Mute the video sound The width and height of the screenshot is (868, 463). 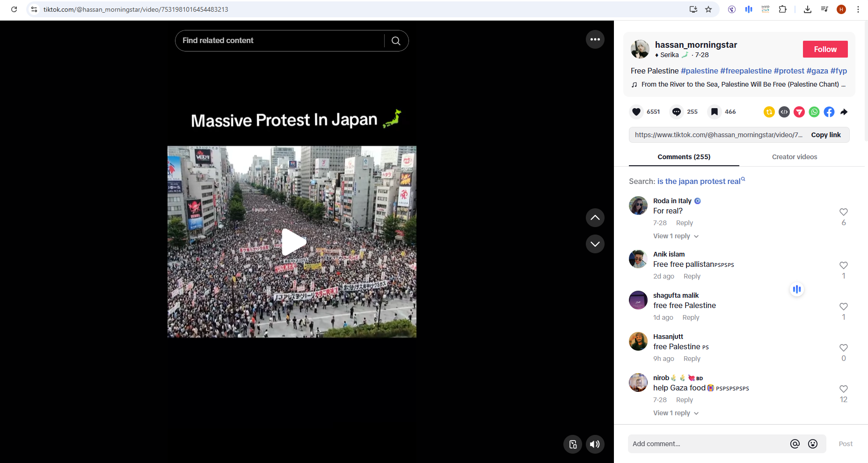[x=595, y=444]
